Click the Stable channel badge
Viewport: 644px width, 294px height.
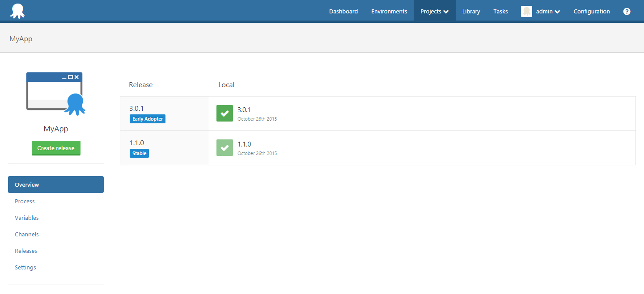tap(139, 153)
